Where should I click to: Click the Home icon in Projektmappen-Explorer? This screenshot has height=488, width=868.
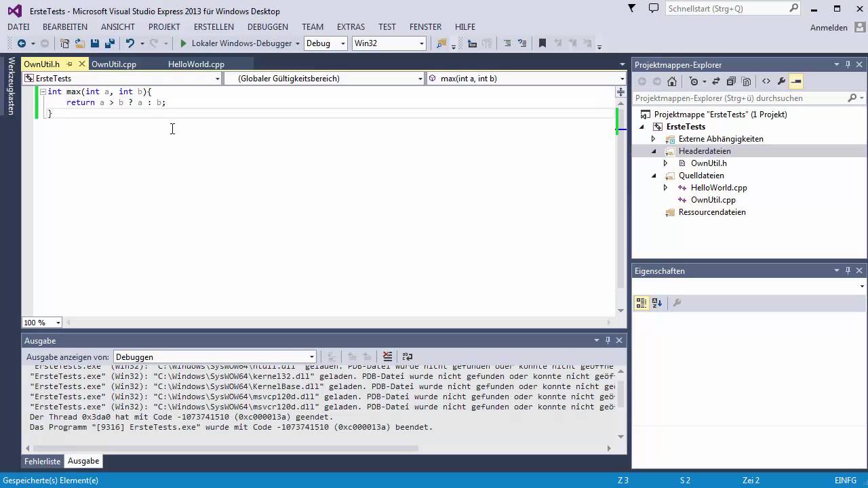pyautogui.click(x=672, y=81)
